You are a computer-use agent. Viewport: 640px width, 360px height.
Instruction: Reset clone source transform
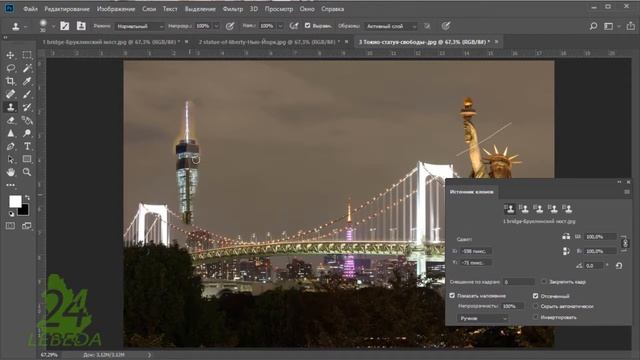(x=619, y=265)
